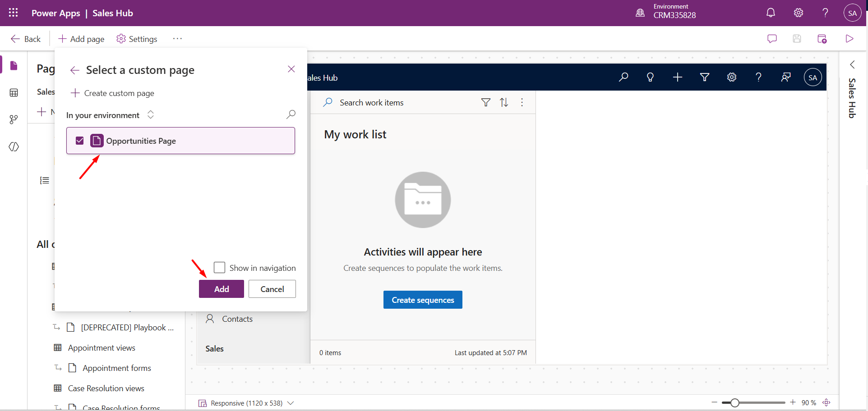Open the Power Apps app launcher waffle
Viewport: 868px width, 411px height.
point(14,13)
